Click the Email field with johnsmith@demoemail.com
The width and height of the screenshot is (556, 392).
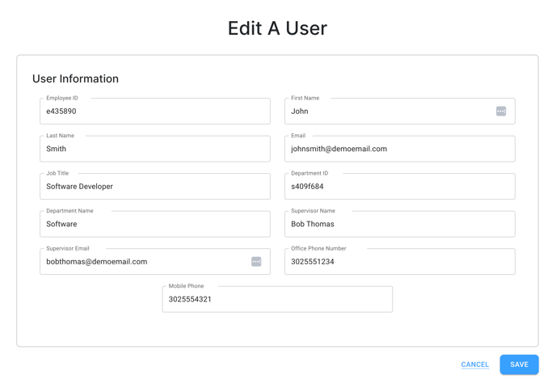(x=399, y=149)
